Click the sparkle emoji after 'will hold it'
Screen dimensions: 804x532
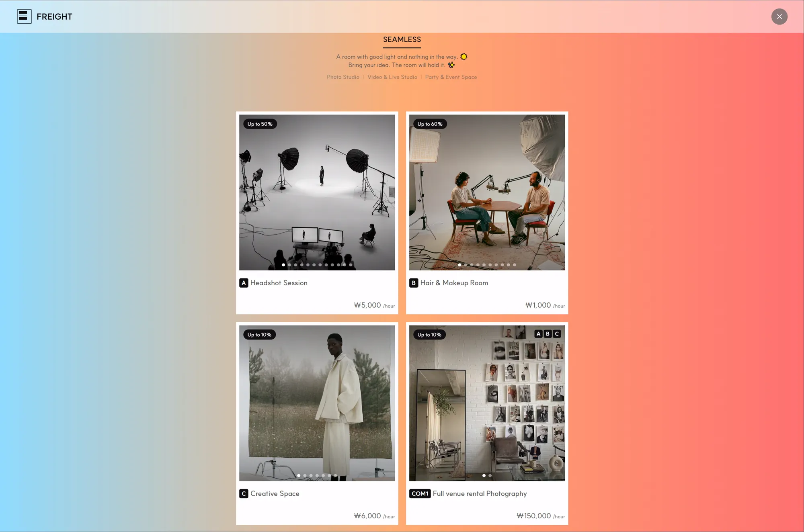click(x=451, y=65)
